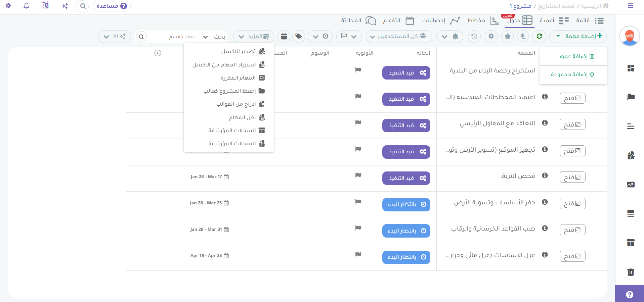Open the بحث search type dropdown
Viewport: 644px width, 302px height.
click(x=215, y=37)
